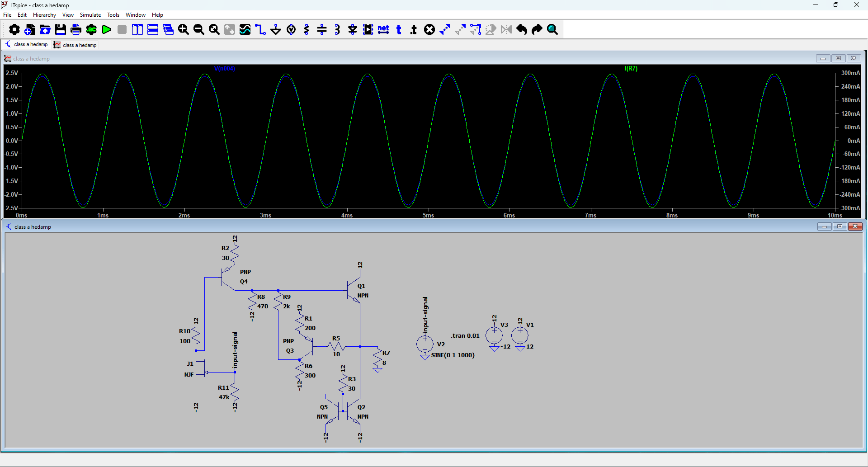
Task: Place a Ground symbol tool
Action: point(276,30)
